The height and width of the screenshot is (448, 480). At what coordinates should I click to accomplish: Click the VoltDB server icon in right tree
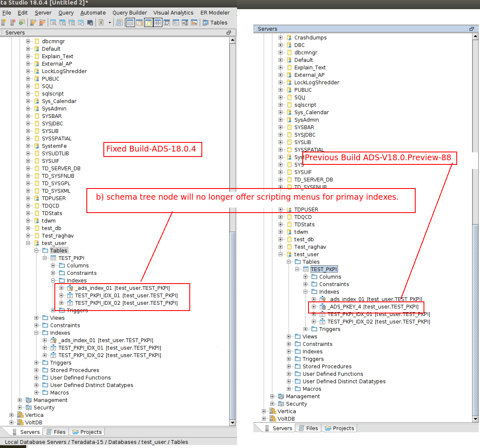(272, 419)
